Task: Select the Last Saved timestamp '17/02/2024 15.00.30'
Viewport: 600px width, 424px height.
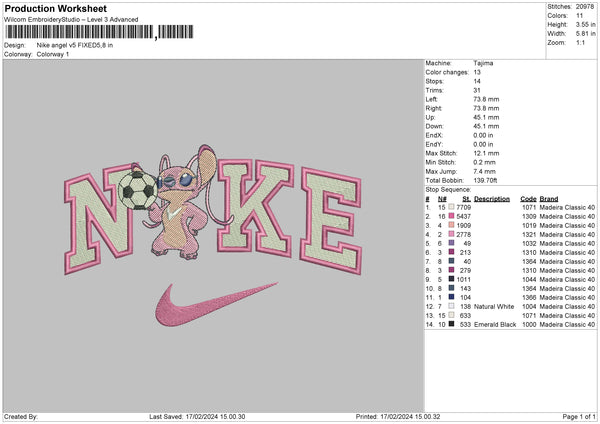Action: [x=215, y=416]
